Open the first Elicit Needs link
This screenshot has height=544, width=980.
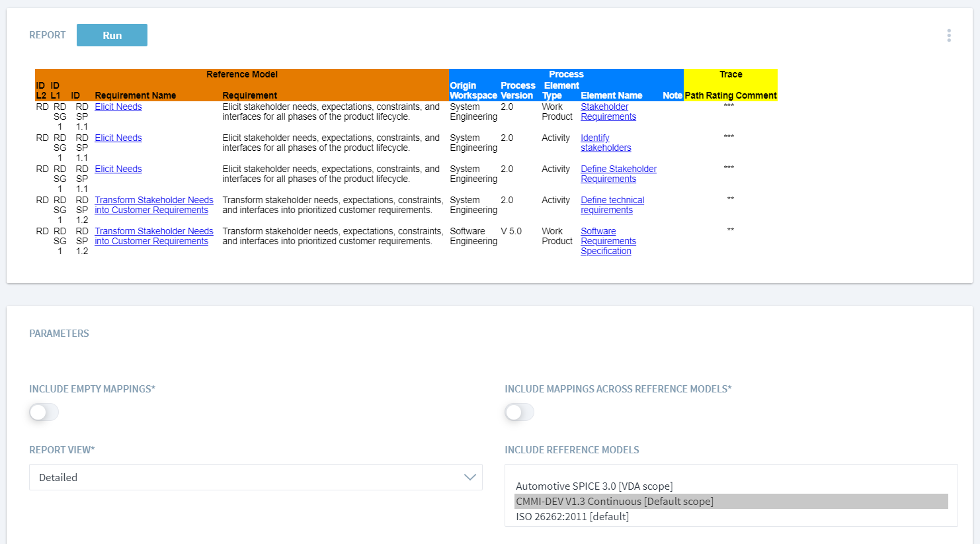point(118,107)
